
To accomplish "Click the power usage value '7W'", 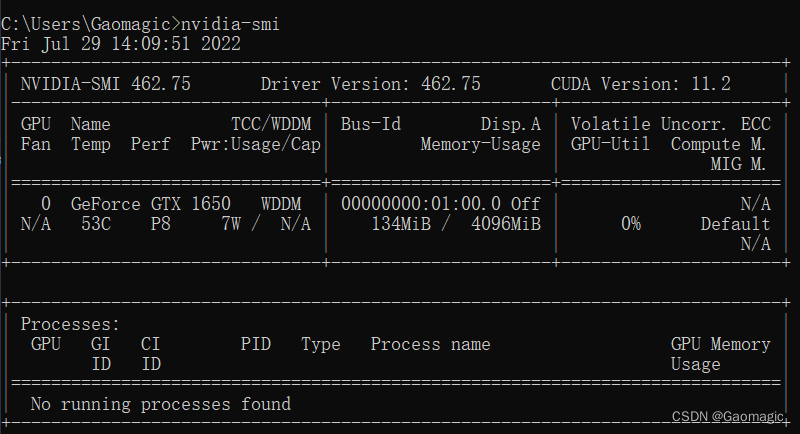I will click(x=231, y=224).
